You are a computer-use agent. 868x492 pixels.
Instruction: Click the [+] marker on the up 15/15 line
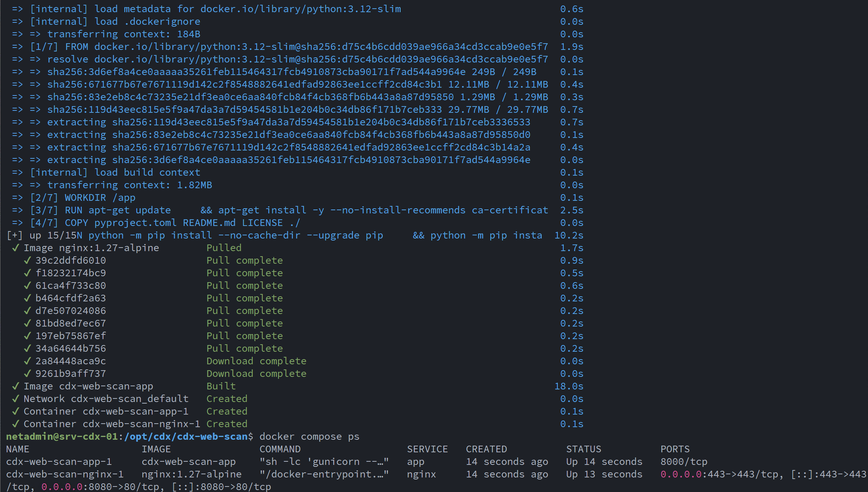click(15, 235)
